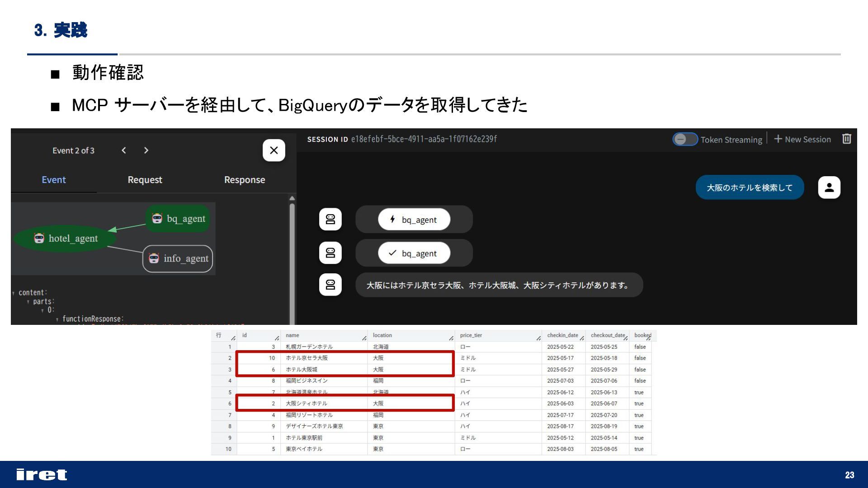The width and height of the screenshot is (868, 488).
Task: Click the scroll-up arrow in event panel
Action: click(292, 198)
